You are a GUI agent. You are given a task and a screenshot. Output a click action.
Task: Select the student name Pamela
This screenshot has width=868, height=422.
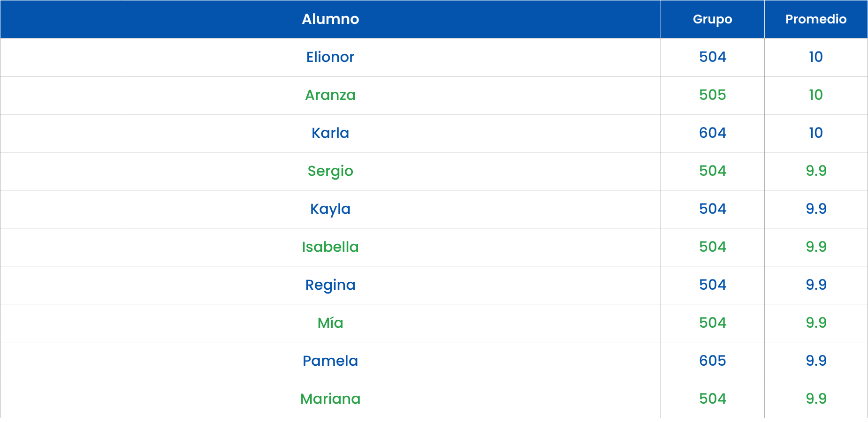pyautogui.click(x=330, y=361)
